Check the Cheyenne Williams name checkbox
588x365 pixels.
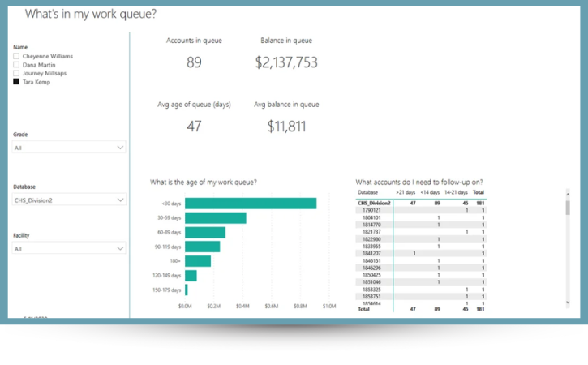click(x=16, y=56)
